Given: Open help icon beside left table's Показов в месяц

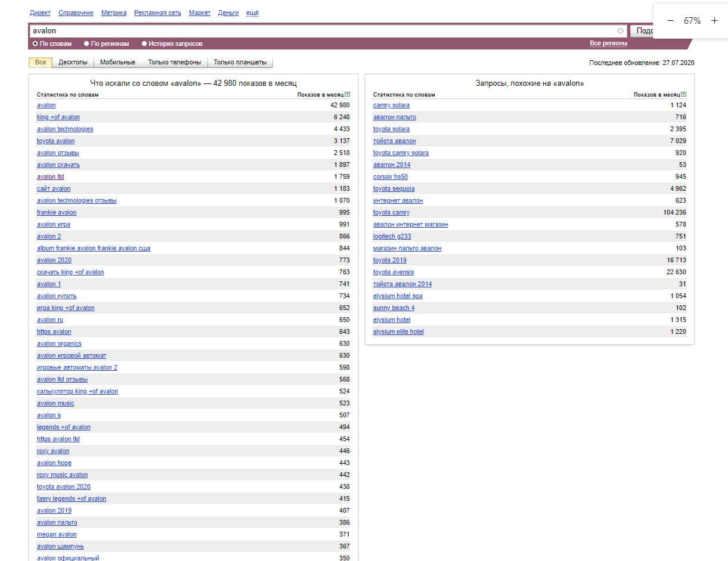Looking at the screenshot, I should 348,95.
